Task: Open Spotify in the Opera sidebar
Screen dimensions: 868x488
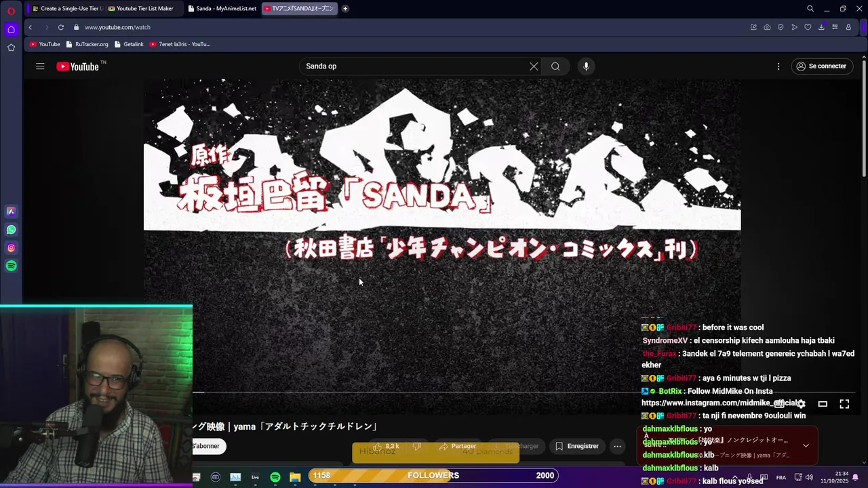Action: [11, 266]
